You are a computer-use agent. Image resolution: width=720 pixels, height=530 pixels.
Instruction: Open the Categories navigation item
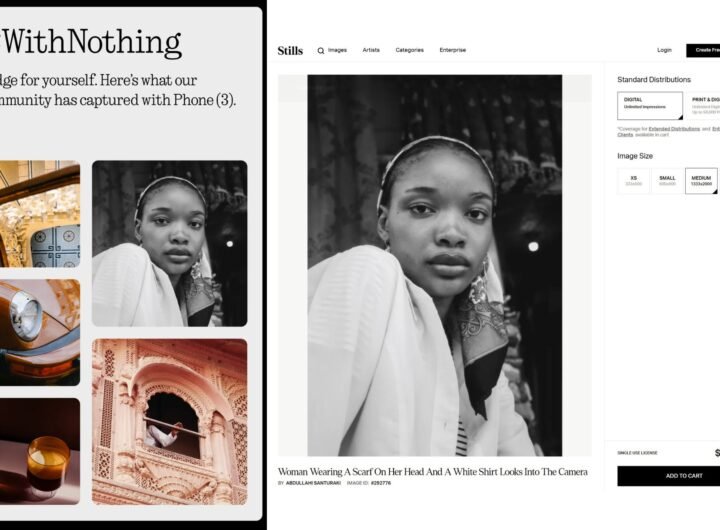click(x=410, y=50)
